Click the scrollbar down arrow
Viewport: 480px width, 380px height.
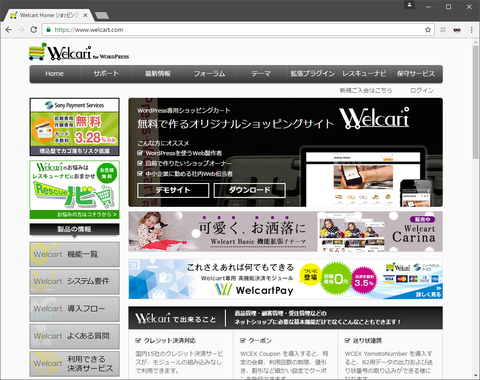coord(476,376)
